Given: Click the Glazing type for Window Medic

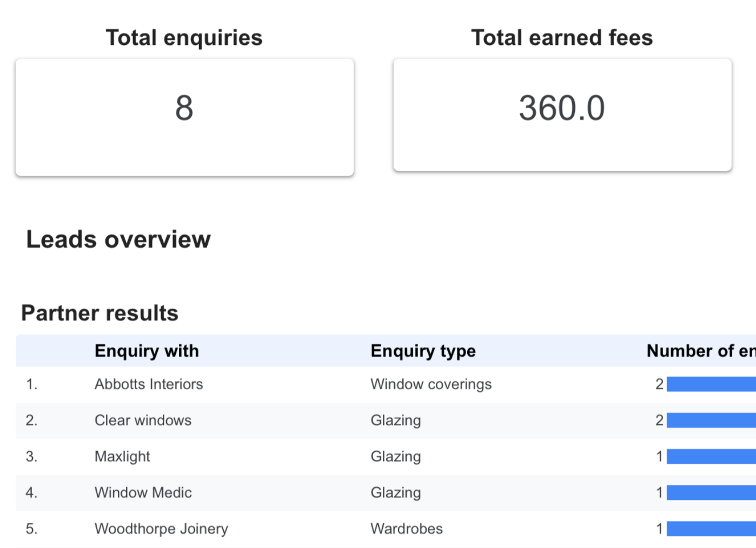Looking at the screenshot, I should coord(395,493).
